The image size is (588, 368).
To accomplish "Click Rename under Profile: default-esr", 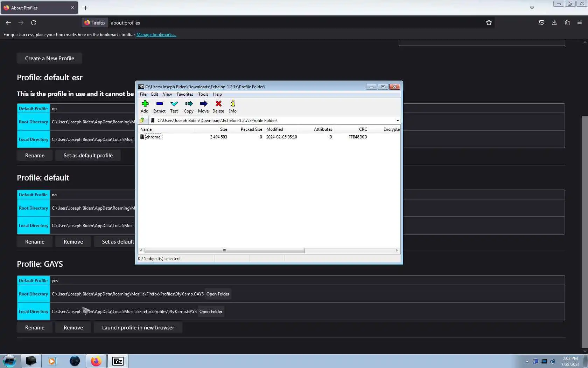I will [35, 156].
